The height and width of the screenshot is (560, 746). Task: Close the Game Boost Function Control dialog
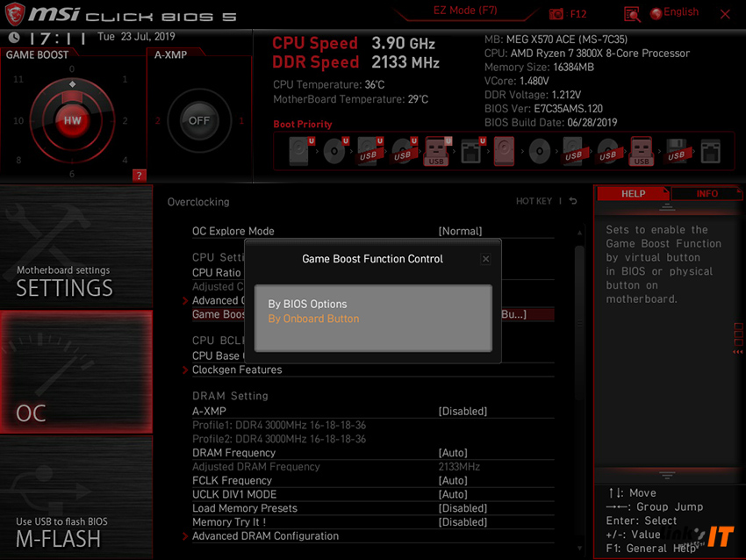point(485,259)
